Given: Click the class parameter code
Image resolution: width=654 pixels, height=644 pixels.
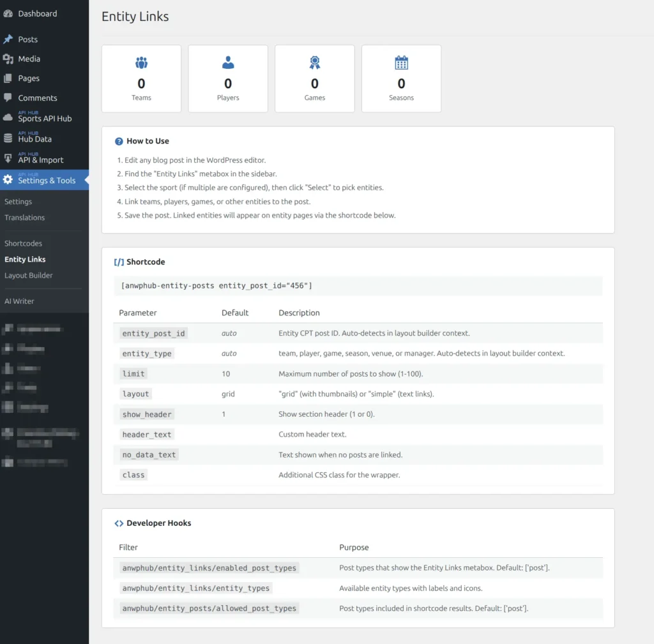Looking at the screenshot, I should [x=133, y=475].
